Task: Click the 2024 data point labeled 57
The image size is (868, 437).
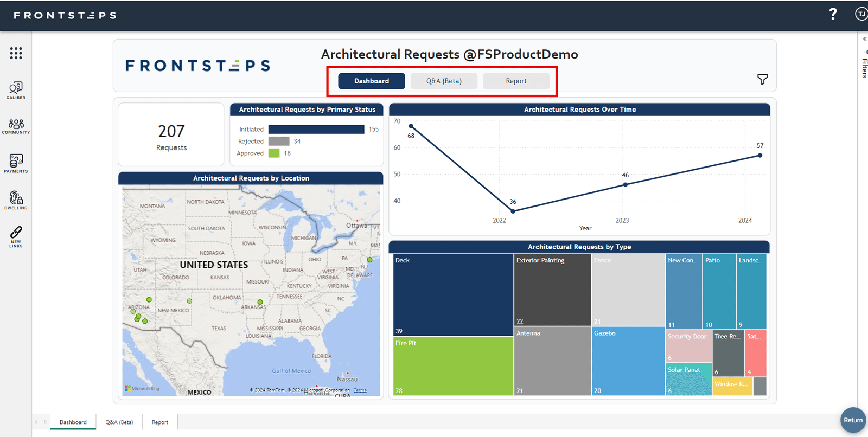Action: 760,155
